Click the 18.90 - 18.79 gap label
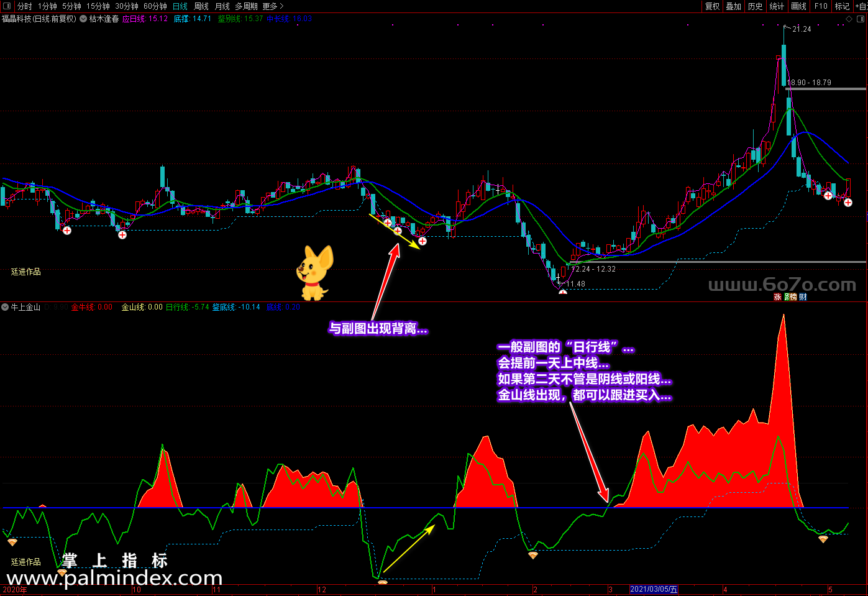The image size is (868, 596). click(809, 83)
